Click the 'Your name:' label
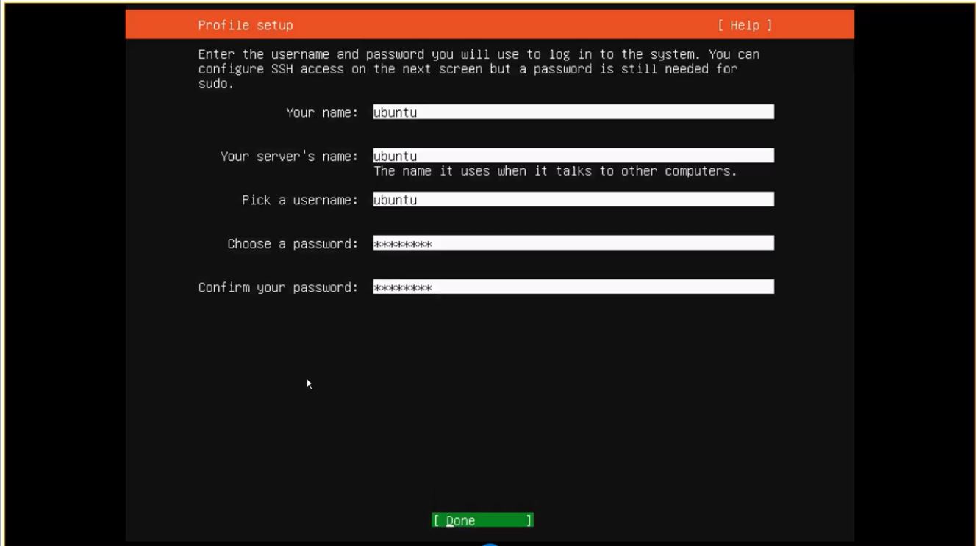Image resolution: width=980 pixels, height=546 pixels. pyautogui.click(x=322, y=112)
